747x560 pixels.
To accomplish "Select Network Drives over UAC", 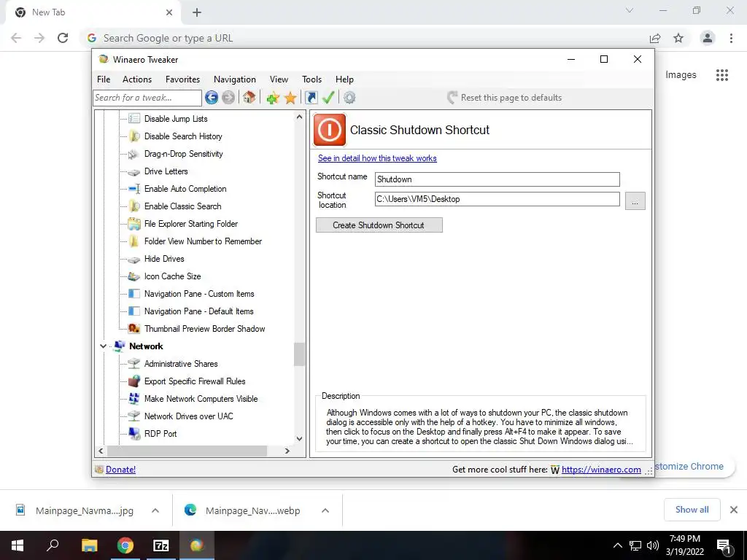I will (189, 416).
